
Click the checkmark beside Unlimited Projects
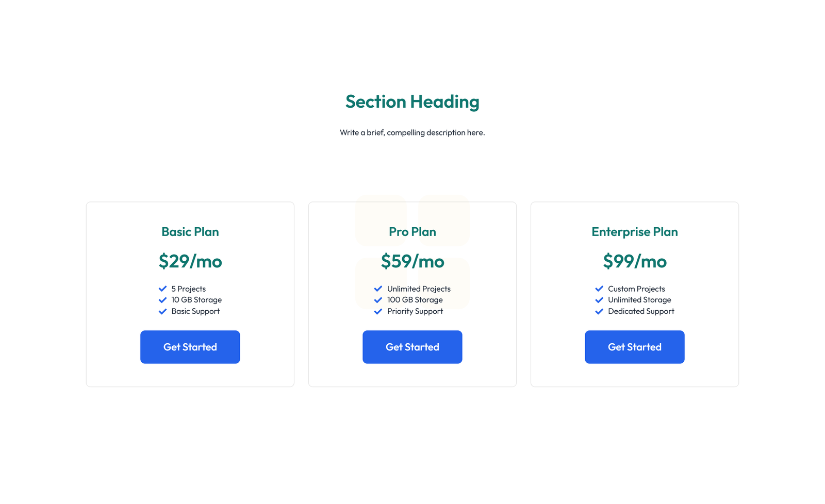378,289
